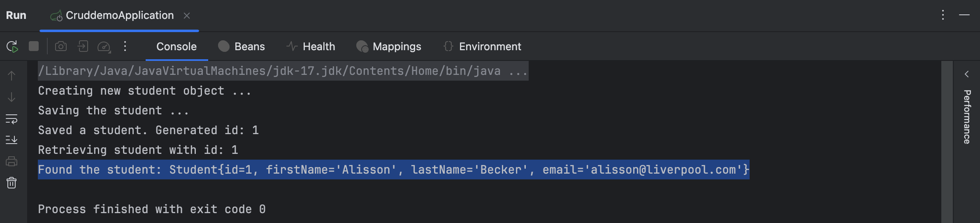Expand the Performance side panel chevron
The image size is (980, 223).
pyautogui.click(x=966, y=74)
